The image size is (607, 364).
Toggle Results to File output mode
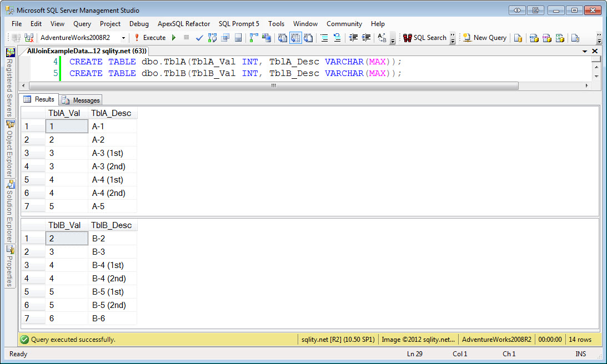(x=308, y=38)
